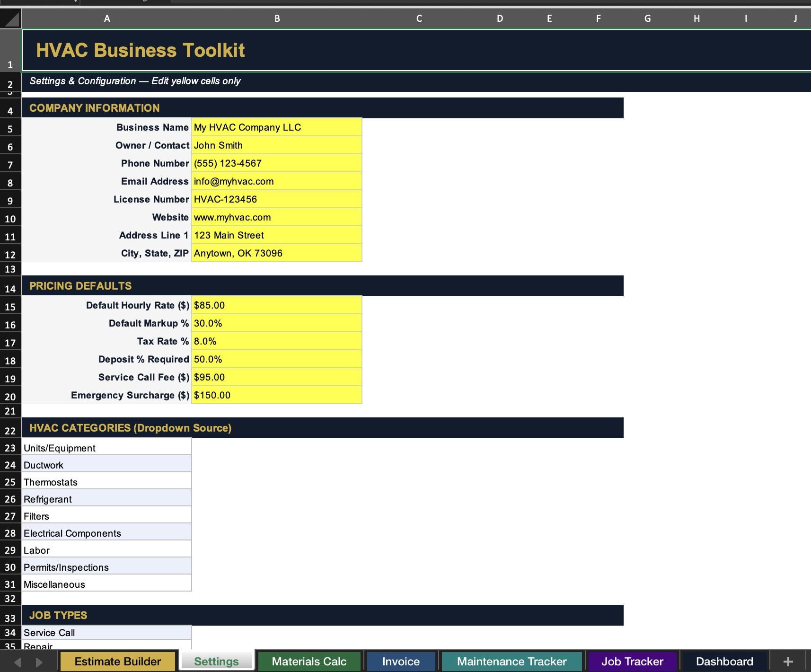Select the 'Permits/Inspections' category cell
The height and width of the screenshot is (672, 811).
106,566
